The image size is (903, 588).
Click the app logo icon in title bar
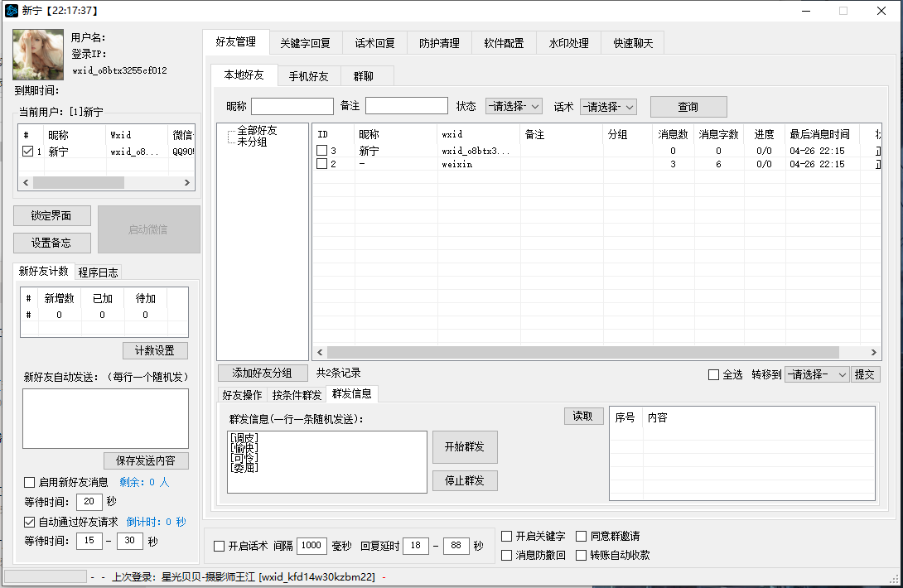11,11
